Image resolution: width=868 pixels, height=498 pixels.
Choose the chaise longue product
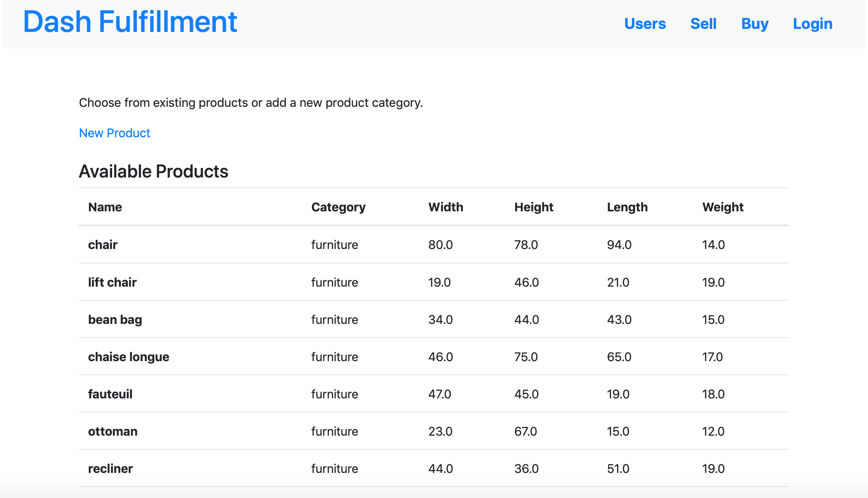click(x=128, y=357)
